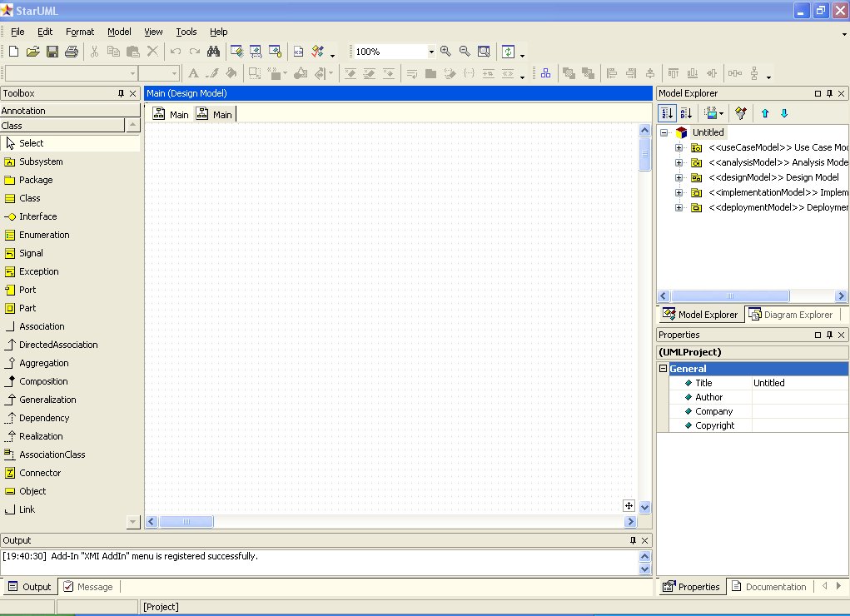850x616 pixels.
Task: Switch to the Documentation tab
Action: pyautogui.click(x=768, y=587)
